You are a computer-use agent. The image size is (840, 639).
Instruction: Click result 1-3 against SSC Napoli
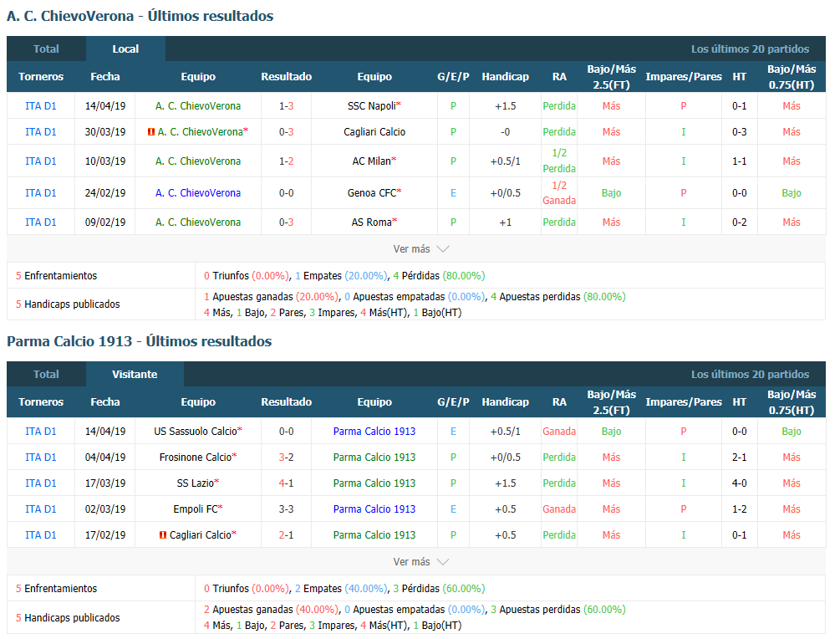(286, 106)
